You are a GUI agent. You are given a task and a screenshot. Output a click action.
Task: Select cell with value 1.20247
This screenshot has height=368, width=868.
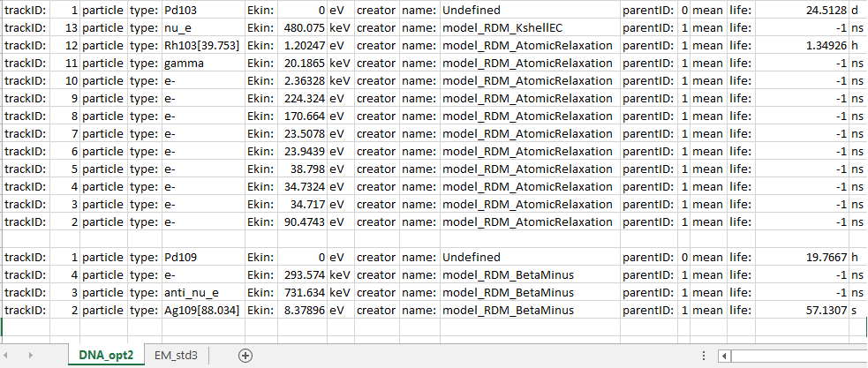pos(302,45)
